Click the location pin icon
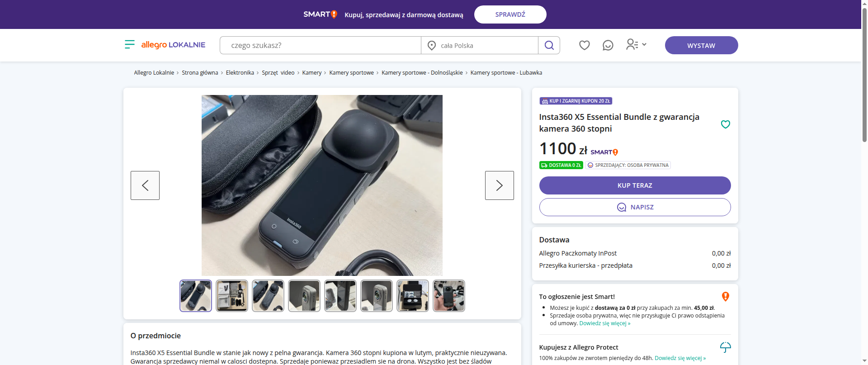 click(432, 46)
